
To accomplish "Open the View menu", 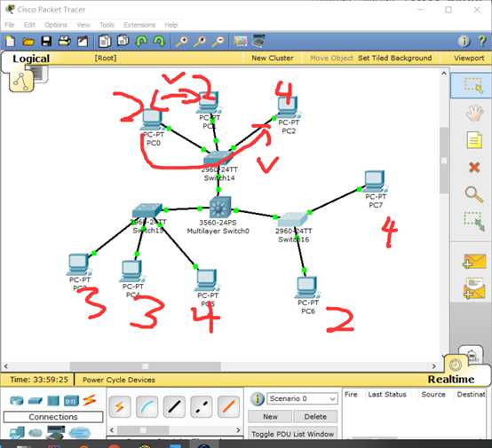I will click(x=83, y=25).
